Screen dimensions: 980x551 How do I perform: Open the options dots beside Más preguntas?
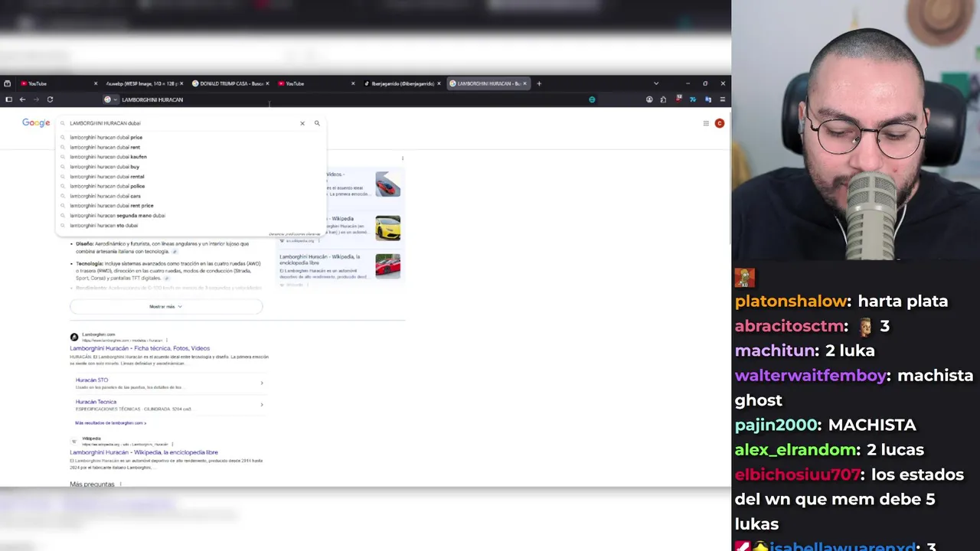120,484
